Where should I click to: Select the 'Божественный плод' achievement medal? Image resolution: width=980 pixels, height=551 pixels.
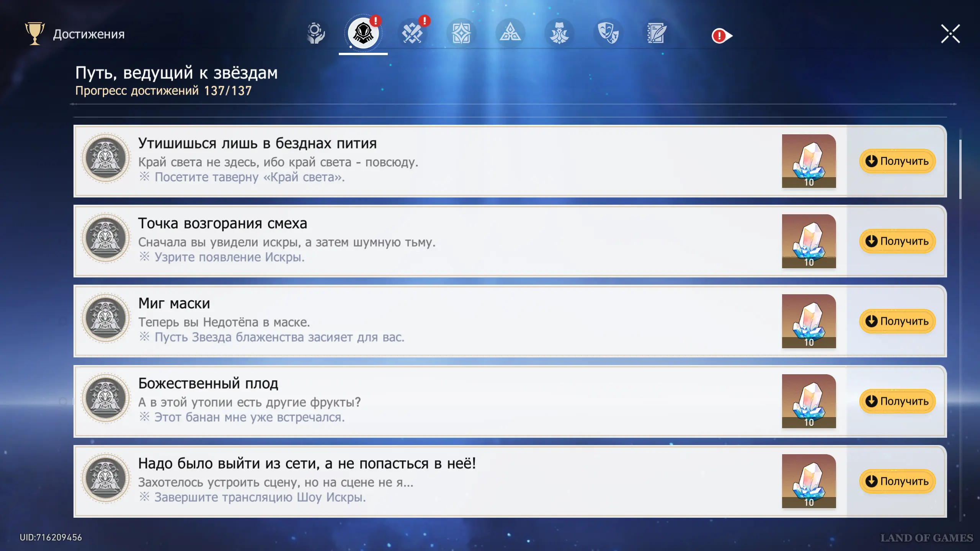coord(106,398)
